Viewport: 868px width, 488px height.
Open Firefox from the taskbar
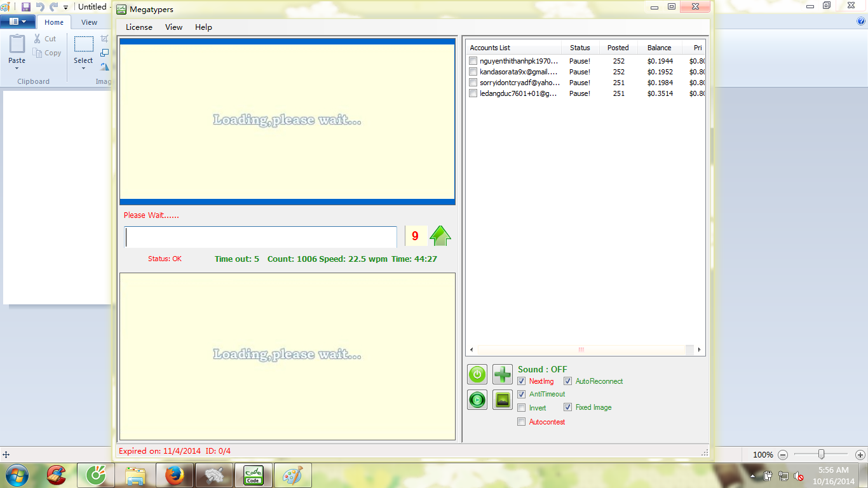tap(175, 475)
